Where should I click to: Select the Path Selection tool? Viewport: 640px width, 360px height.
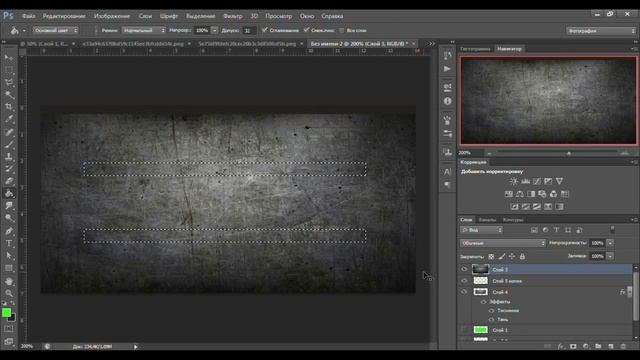pyautogui.click(x=9, y=256)
